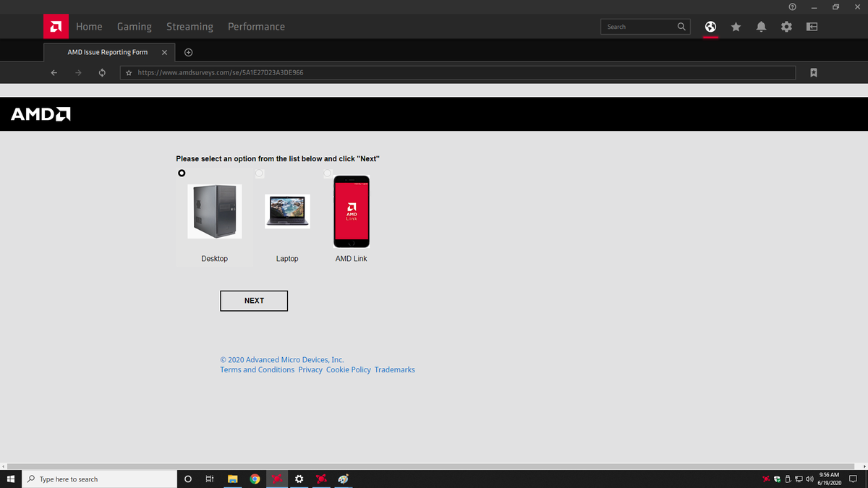
Task: Click the AMD logo above the survey
Action: pyautogui.click(x=41, y=114)
